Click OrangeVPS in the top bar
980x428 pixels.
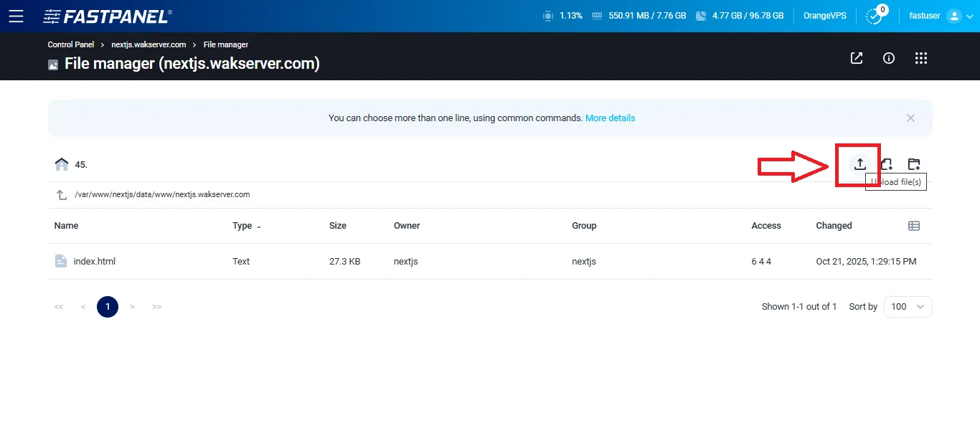[824, 15]
